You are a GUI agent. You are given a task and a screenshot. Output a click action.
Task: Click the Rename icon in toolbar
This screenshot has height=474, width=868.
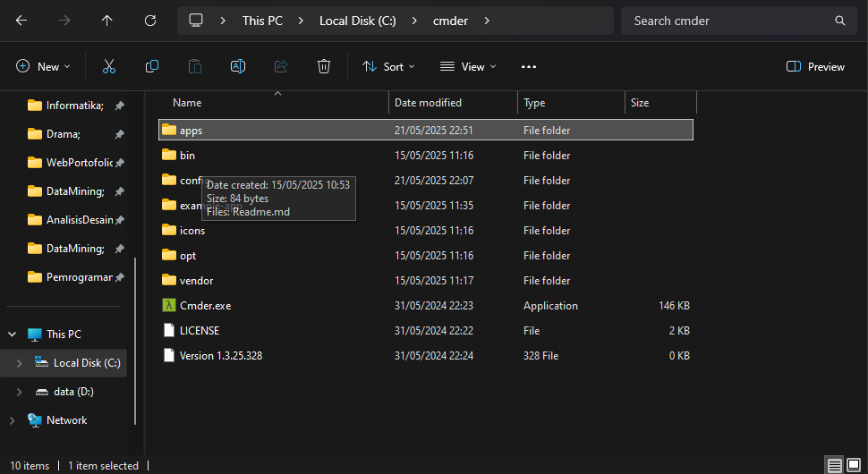coord(238,66)
